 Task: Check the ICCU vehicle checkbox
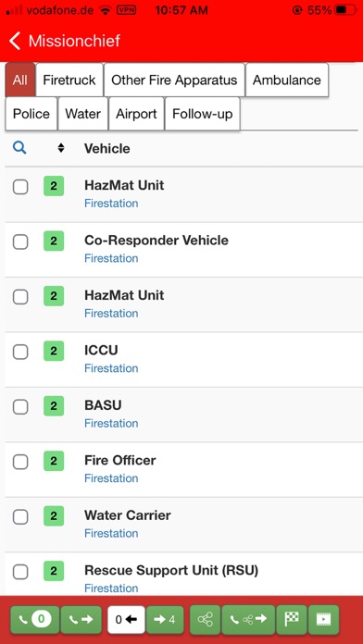pos(20,352)
